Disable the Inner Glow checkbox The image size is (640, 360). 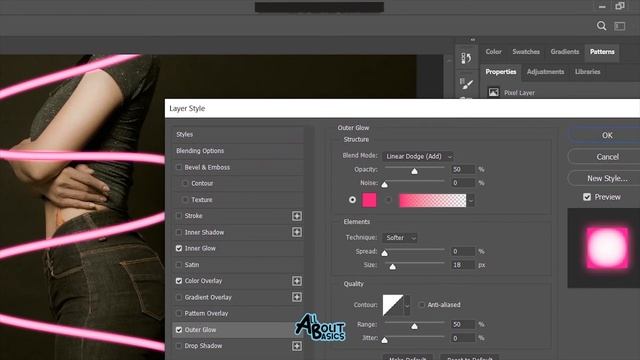click(179, 248)
